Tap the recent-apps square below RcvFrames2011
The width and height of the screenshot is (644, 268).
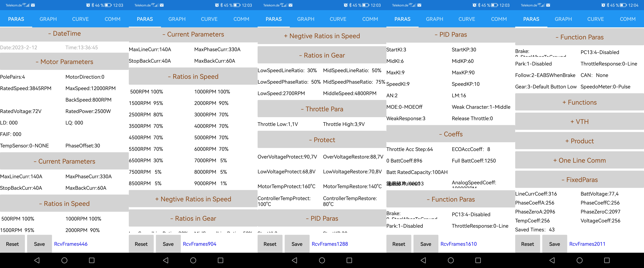pos(607,260)
